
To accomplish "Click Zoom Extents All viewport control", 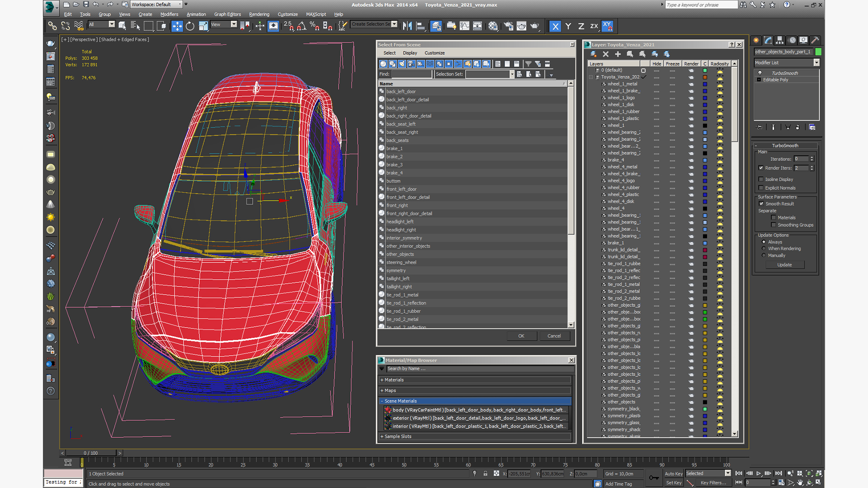I will pos(819,474).
